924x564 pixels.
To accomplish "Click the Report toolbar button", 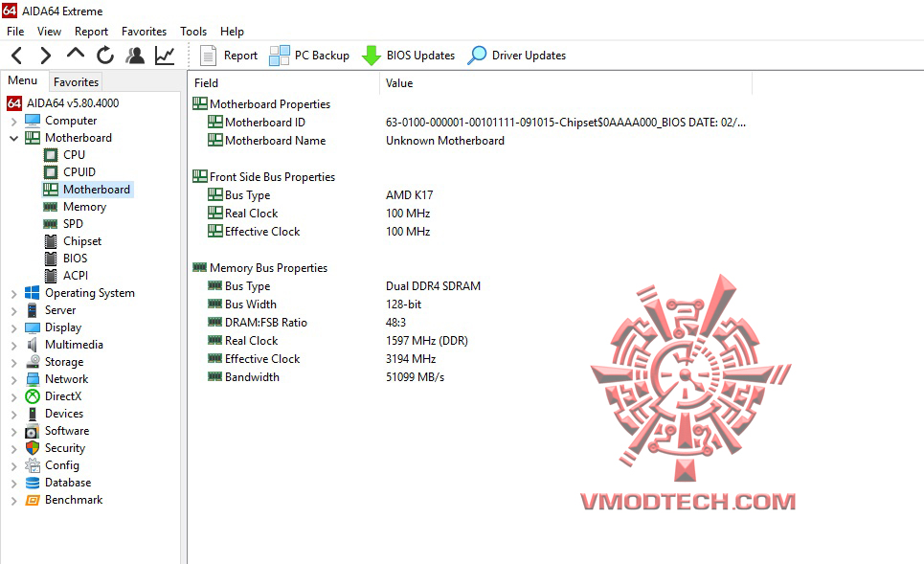I will (229, 56).
